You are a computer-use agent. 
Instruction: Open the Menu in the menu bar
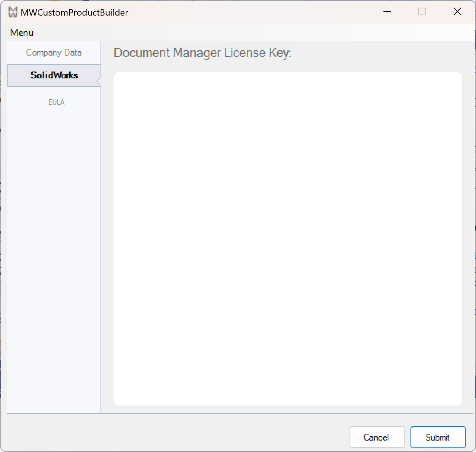[x=22, y=33]
